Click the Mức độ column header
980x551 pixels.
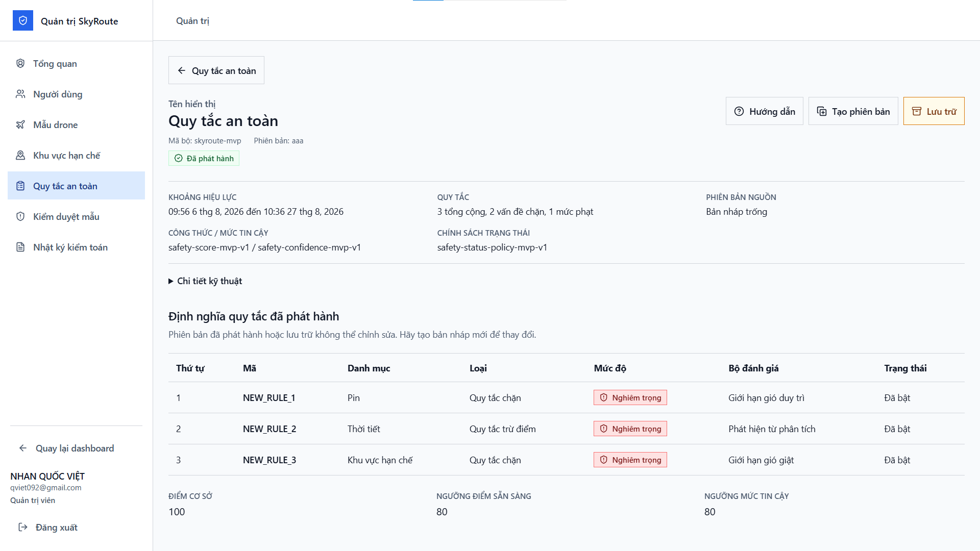pyautogui.click(x=610, y=368)
